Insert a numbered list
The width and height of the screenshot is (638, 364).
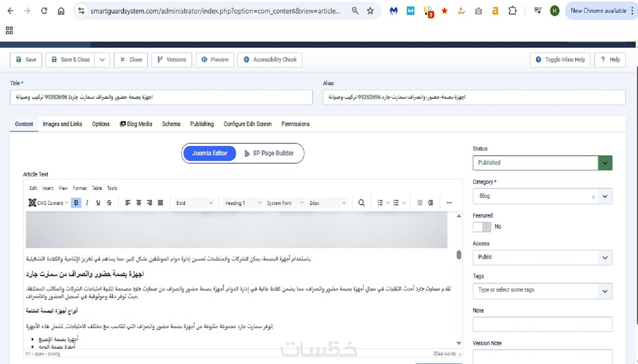[396, 203]
